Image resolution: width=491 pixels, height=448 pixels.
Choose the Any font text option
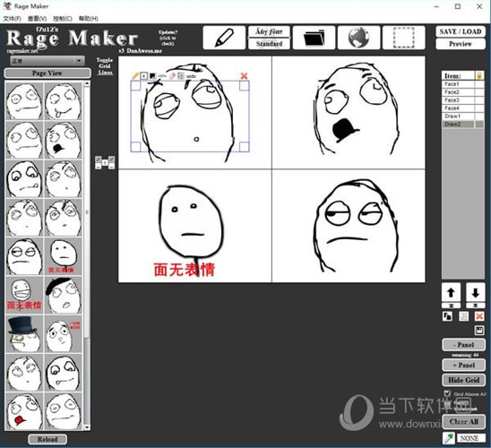click(269, 31)
